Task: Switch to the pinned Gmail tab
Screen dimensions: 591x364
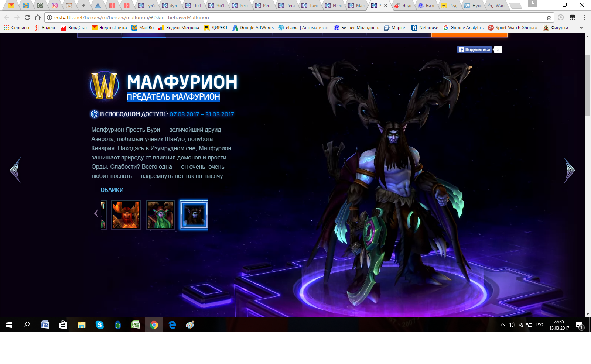Action: pos(11,6)
